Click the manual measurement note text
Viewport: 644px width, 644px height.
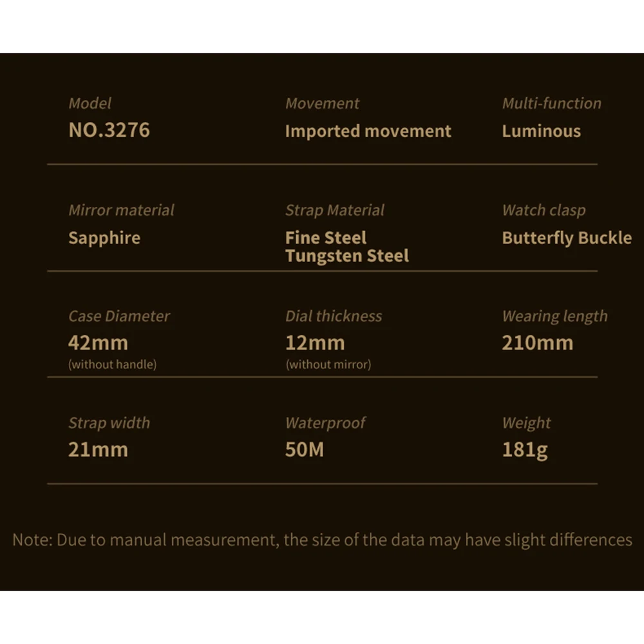(x=322, y=540)
